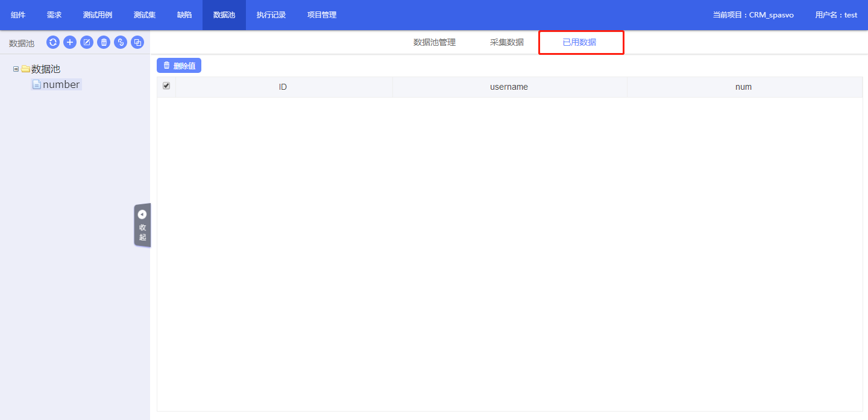Click the number file icon in tree
This screenshot has width=868, height=420.
pos(36,85)
